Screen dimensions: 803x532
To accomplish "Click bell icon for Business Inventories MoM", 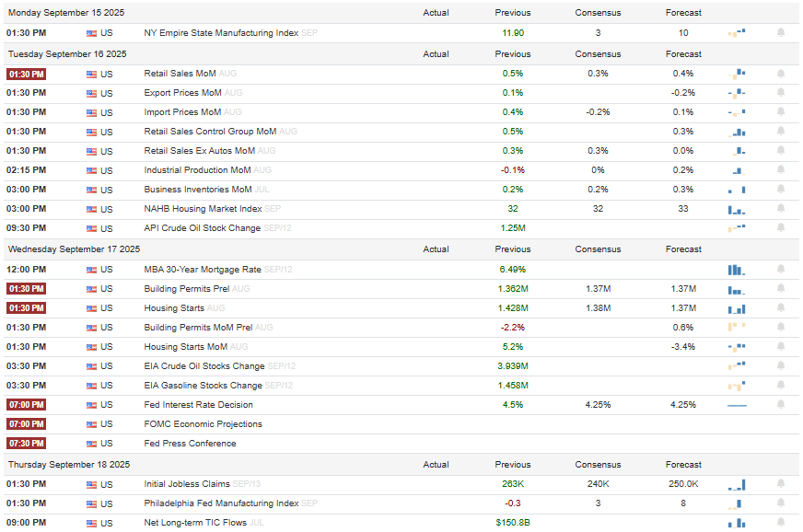I will 781,190.
